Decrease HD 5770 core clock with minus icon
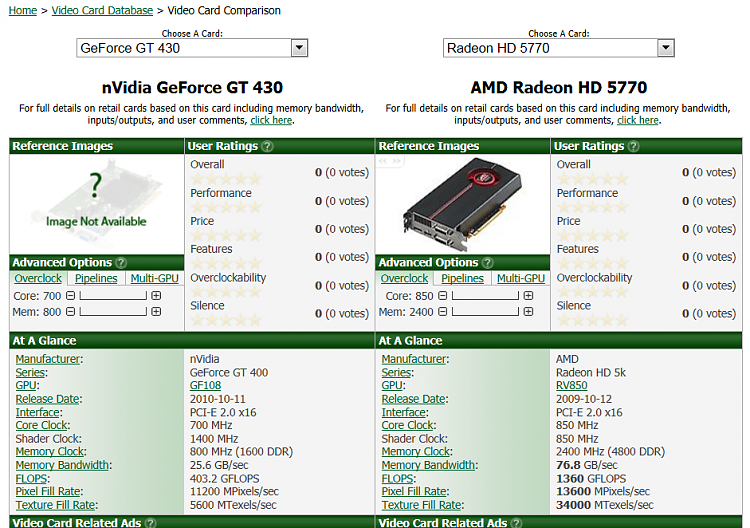 click(443, 296)
